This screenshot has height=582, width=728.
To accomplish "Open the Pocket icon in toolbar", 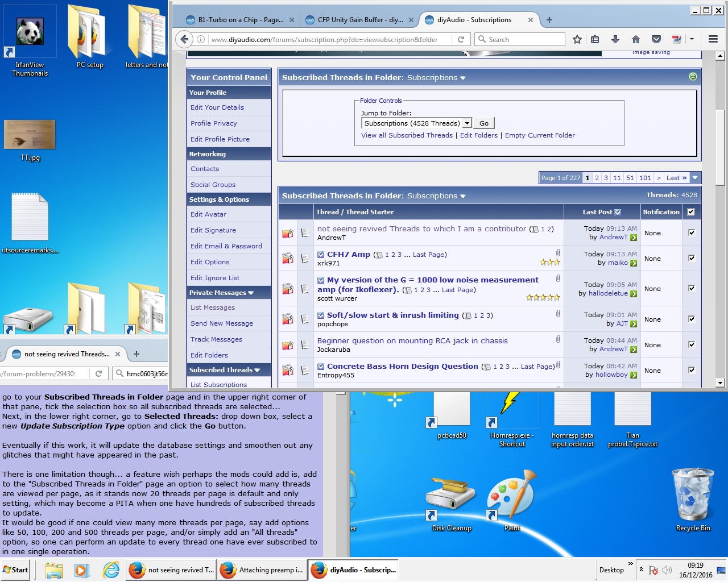I will (x=656, y=39).
